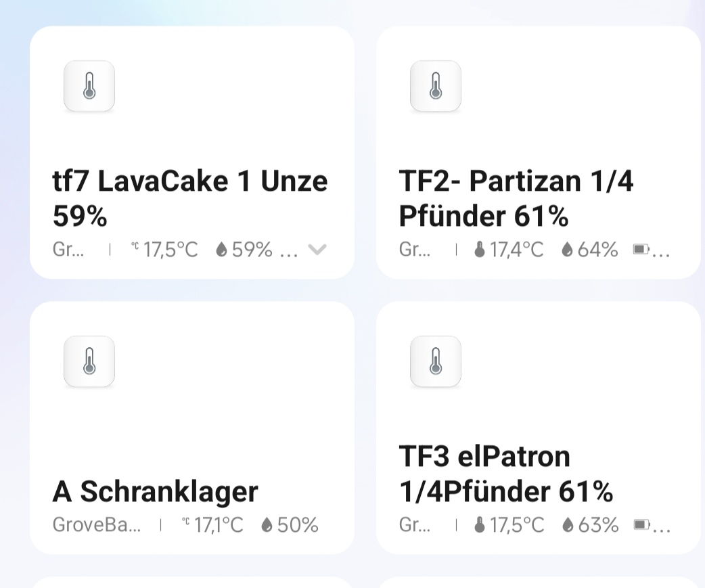The image size is (705, 588).
Task: Click temperature icon next to 17,4°C
Action: click(x=480, y=250)
